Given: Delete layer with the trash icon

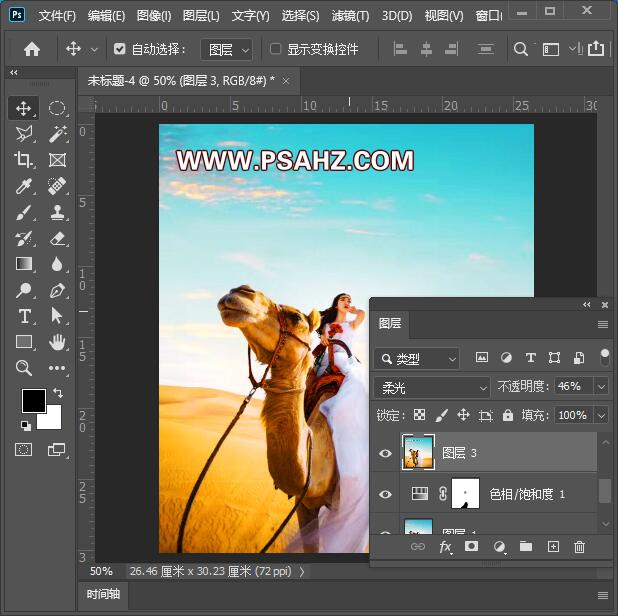Looking at the screenshot, I should click(579, 547).
